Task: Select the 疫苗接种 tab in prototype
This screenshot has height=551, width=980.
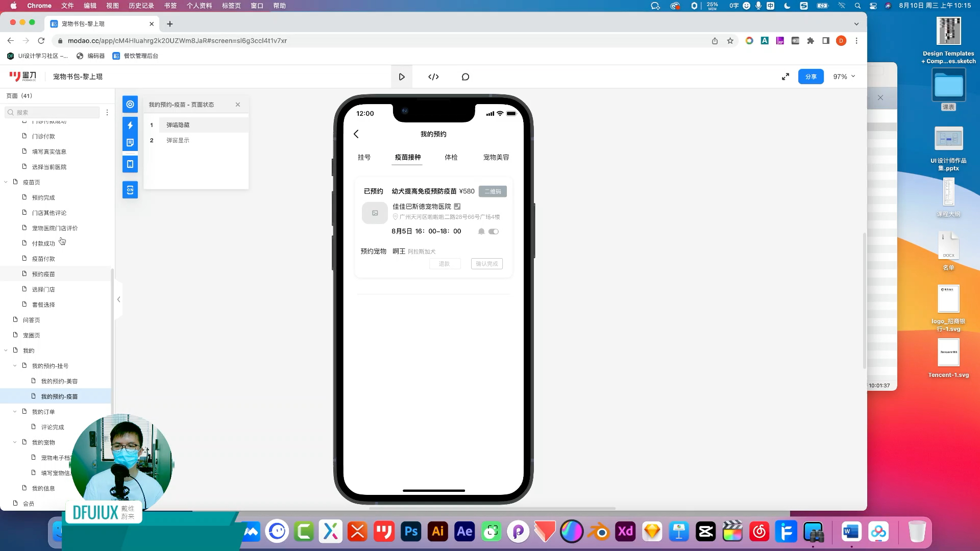Action: [408, 158]
